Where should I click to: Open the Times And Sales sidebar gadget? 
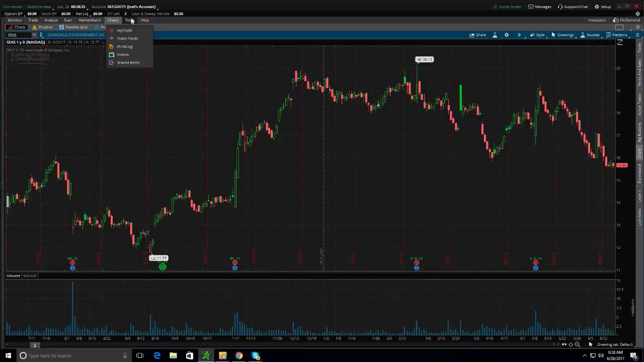(x=639, y=73)
